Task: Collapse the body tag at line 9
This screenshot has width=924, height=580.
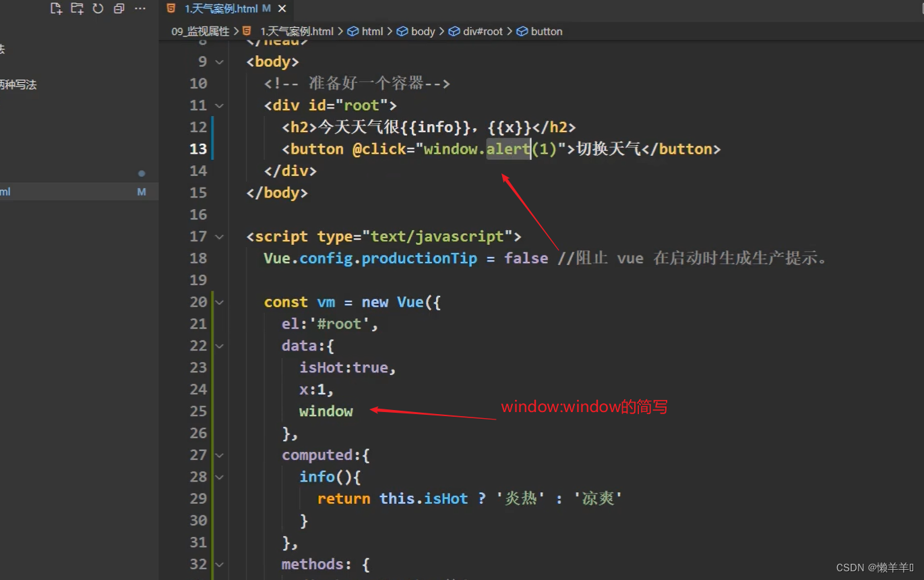Action: click(x=220, y=62)
